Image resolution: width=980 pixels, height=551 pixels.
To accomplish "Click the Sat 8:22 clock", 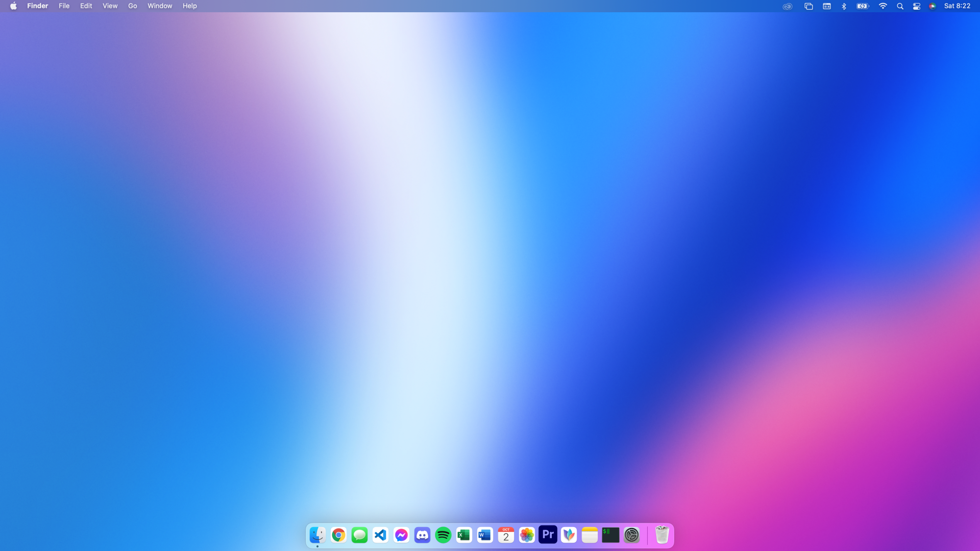I will [x=957, y=6].
